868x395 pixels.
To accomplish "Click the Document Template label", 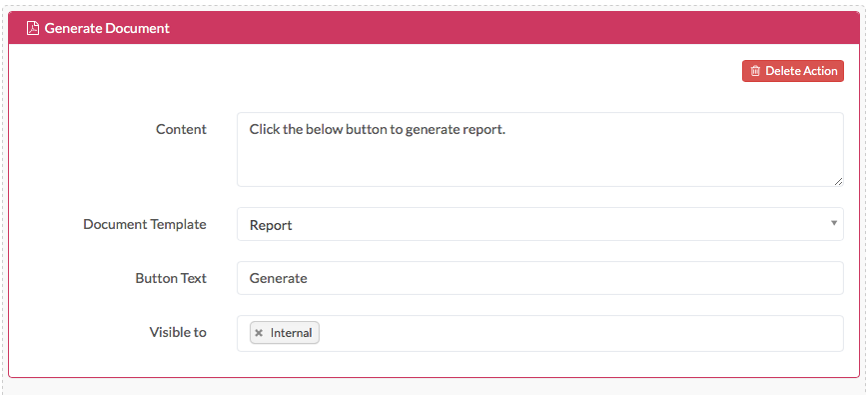I will [145, 224].
